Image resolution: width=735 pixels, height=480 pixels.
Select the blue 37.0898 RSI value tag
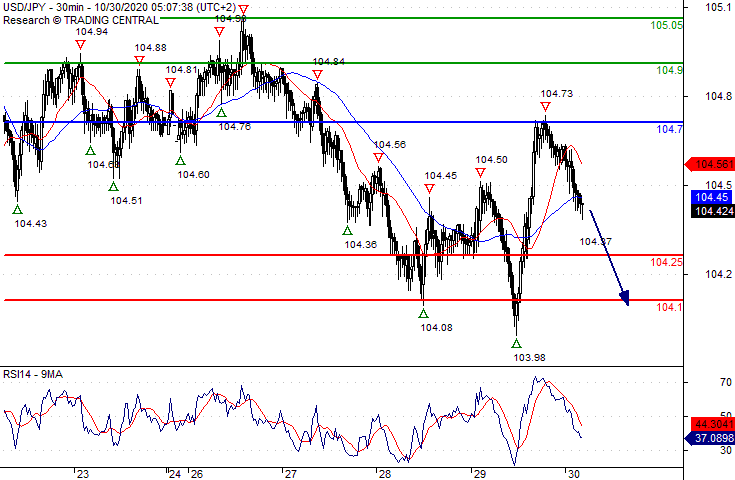pyautogui.click(x=712, y=438)
